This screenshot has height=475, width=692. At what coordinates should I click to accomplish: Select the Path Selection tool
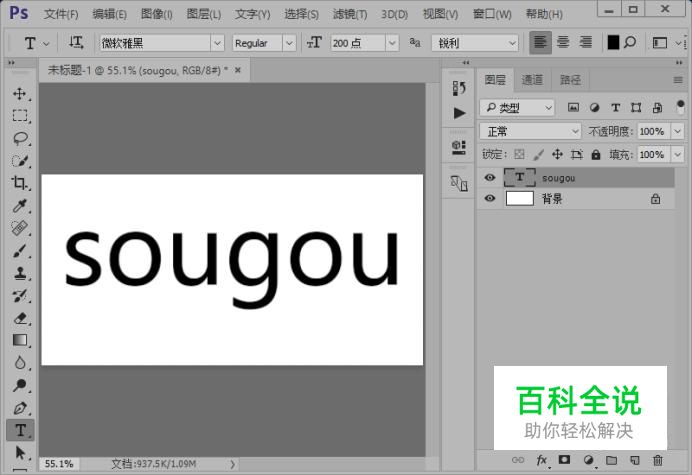(19, 452)
